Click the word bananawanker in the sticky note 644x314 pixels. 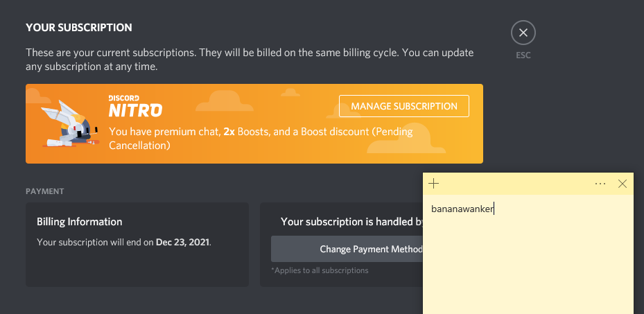pyautogui.click(x=462, y=209)
